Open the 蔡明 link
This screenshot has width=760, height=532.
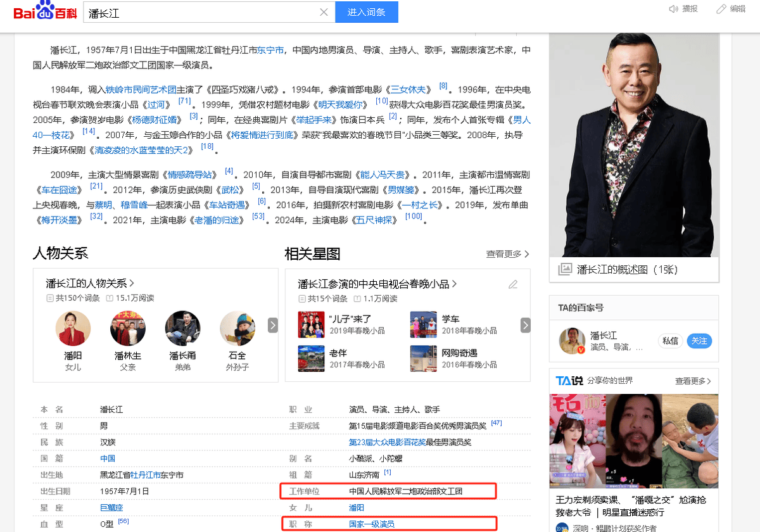tap(103, 205)
